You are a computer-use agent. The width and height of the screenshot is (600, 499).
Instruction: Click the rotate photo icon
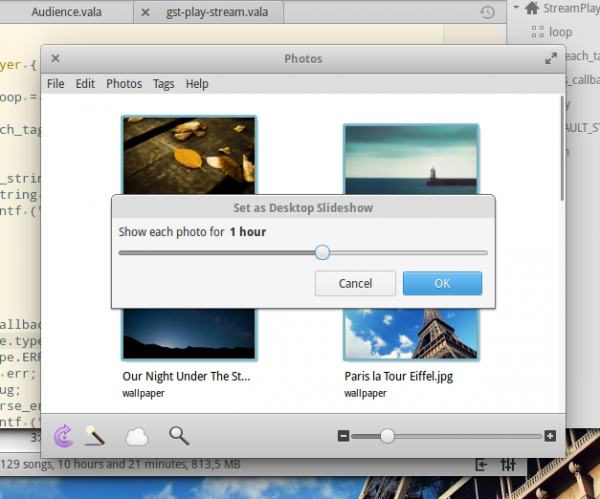pos(64,435)
